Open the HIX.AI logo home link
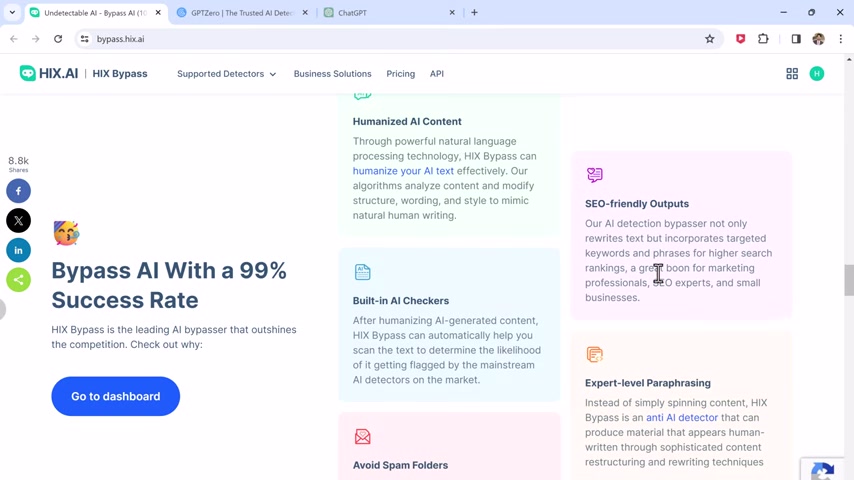This screenshot has height=480, width=854. click(49, 74)
